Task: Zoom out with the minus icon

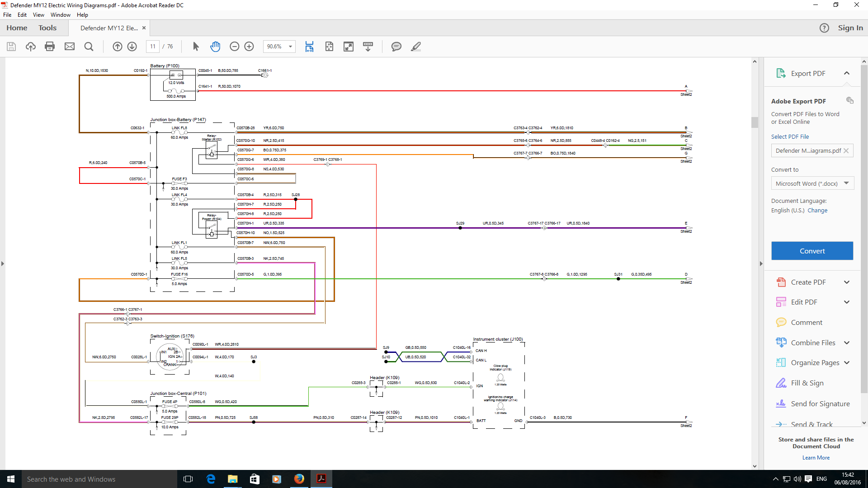Action: (234, 47)
